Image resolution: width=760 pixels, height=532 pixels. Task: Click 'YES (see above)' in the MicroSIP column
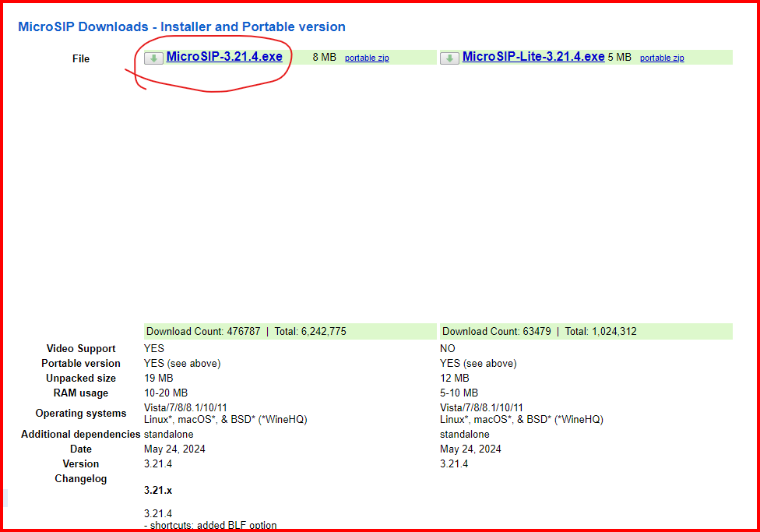click(x=182, y=363)
